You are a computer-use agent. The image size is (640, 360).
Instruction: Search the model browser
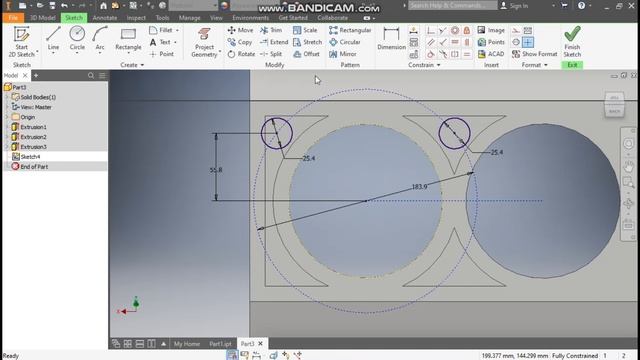coord(91,76)
